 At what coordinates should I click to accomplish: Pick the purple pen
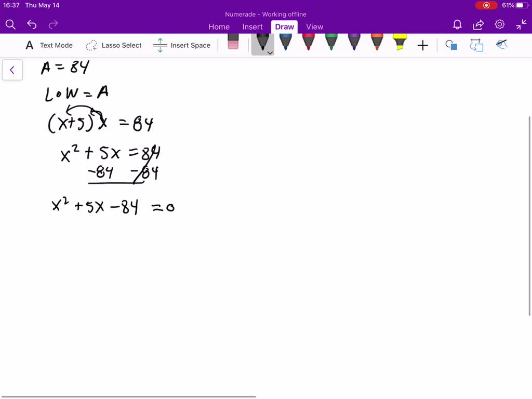click(x=354, y=42)
